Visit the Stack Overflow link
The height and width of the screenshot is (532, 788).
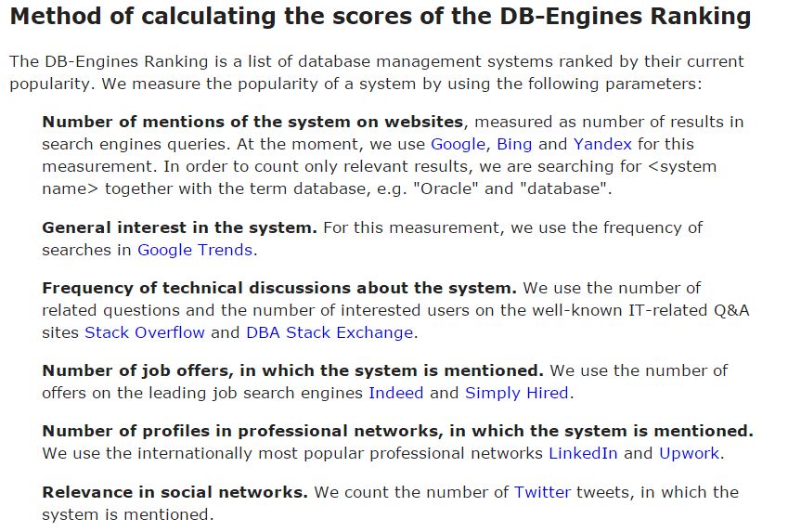145,332
